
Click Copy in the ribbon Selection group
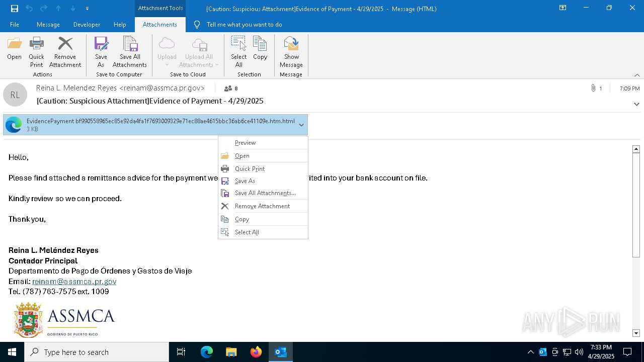click(260, 49)
